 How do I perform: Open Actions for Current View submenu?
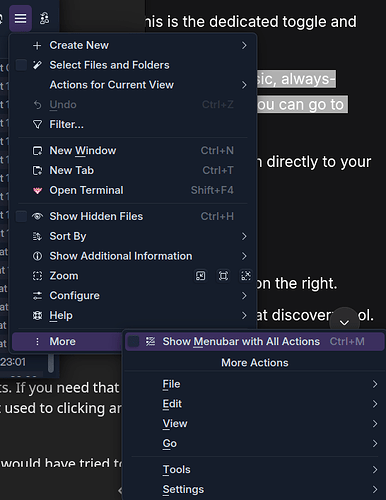pyautogui.click(x=133, y=85)
